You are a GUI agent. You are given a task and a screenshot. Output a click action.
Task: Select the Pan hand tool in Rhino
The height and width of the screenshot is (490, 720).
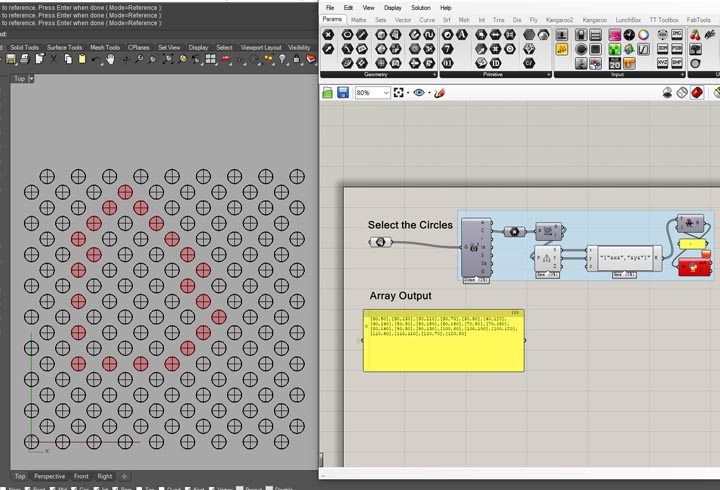110,59
